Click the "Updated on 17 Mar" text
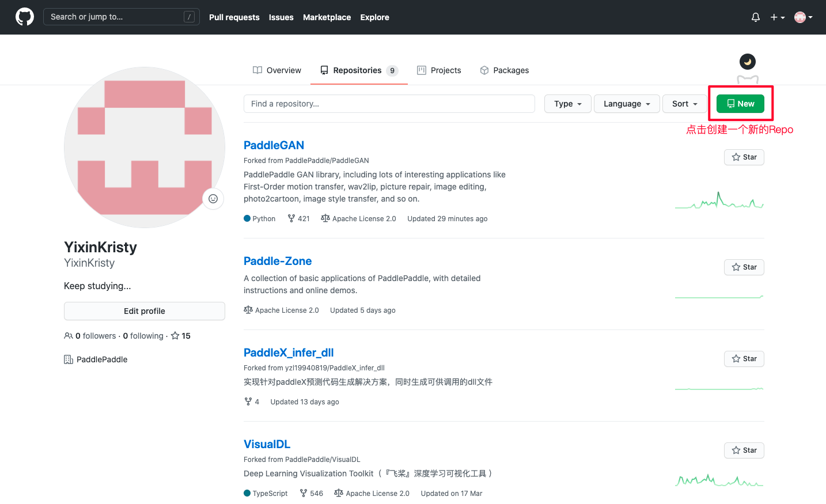The height and width of the screenshot is (504, 826). coord(452,493)
